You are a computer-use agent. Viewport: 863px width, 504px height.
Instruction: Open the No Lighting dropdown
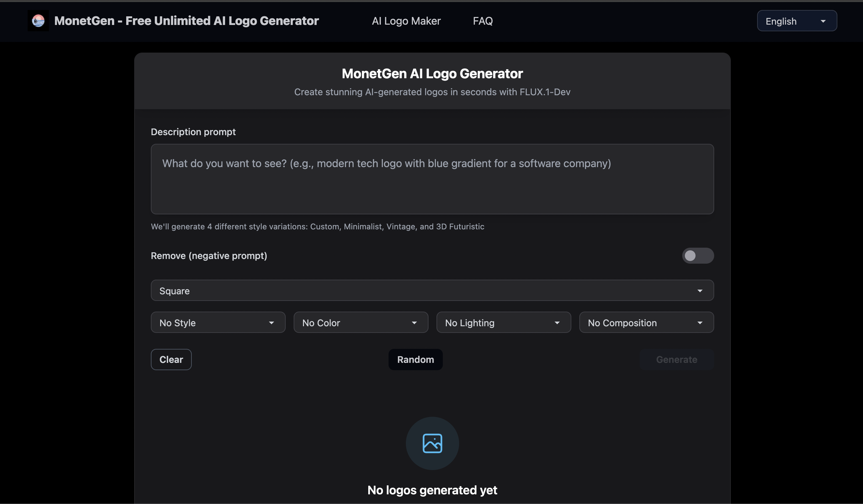(x=503, y=323)
